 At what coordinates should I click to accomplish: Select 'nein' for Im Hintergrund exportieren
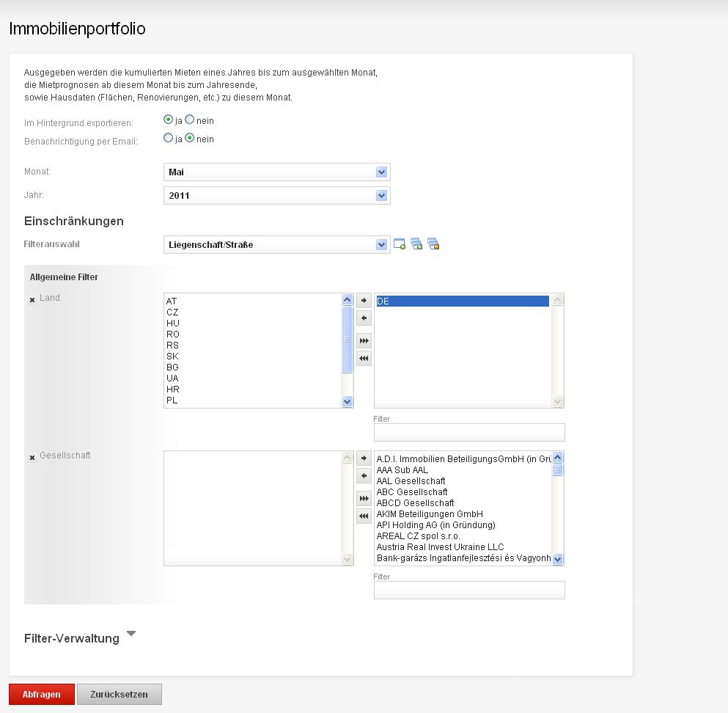coord(190,120)
